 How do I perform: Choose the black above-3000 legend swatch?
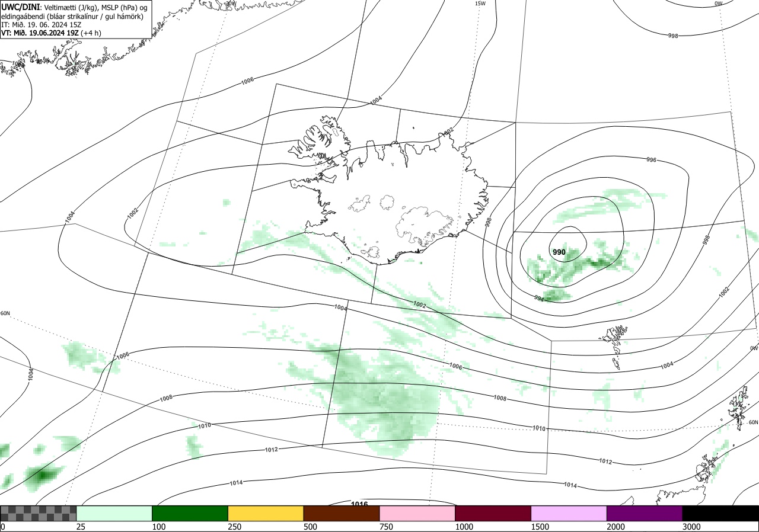tap(720, 514)
